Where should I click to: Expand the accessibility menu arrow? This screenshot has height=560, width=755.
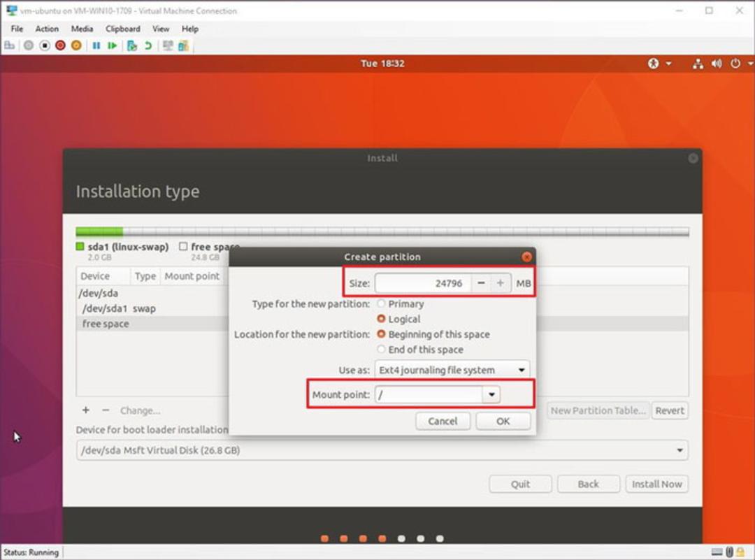click(668, 64)
